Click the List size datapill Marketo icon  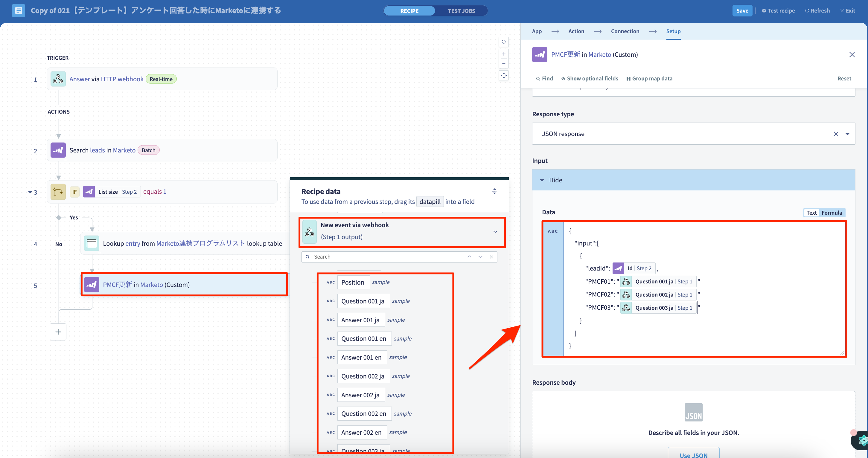point(89,192)
